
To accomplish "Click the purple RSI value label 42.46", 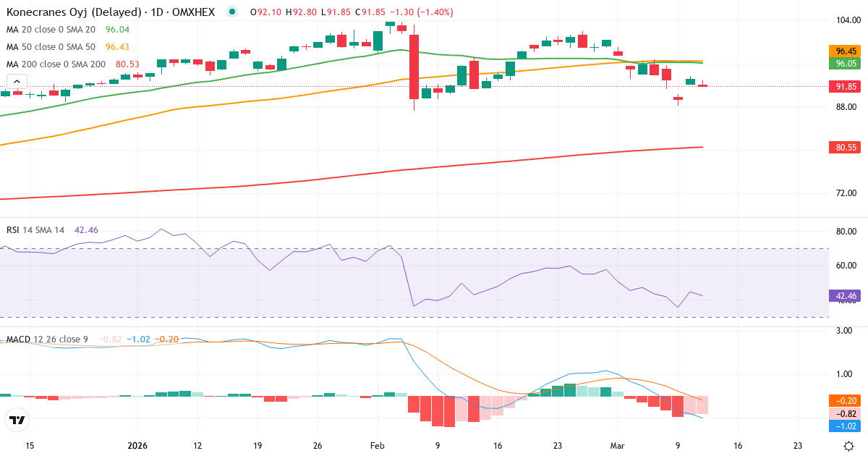I will point(844,295).
